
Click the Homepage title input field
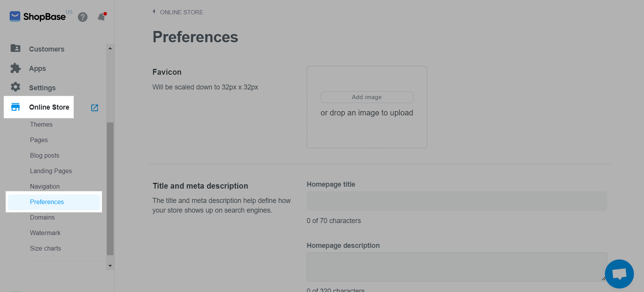457,201
